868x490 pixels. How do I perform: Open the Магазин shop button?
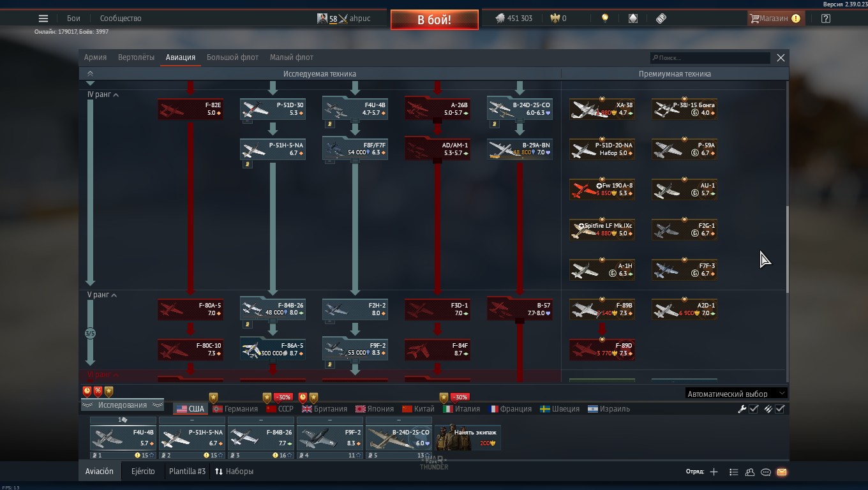pos(775,19)
